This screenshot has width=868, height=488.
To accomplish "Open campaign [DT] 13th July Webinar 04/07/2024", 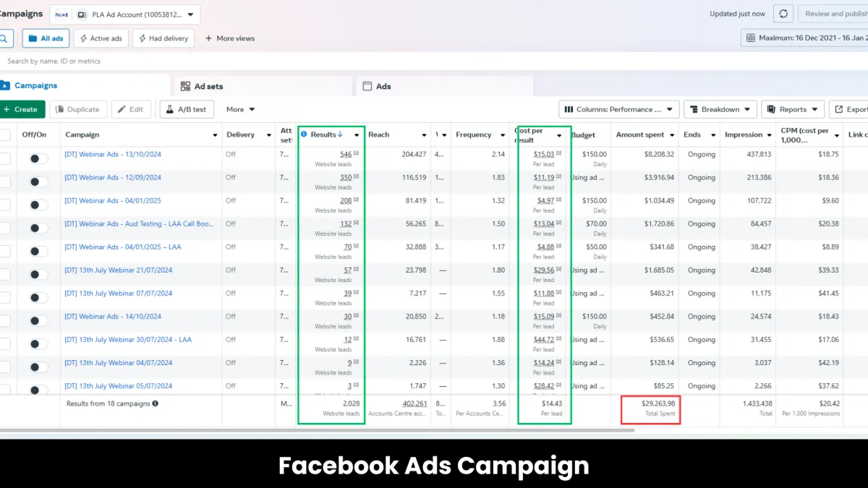I will pos(119,362).
